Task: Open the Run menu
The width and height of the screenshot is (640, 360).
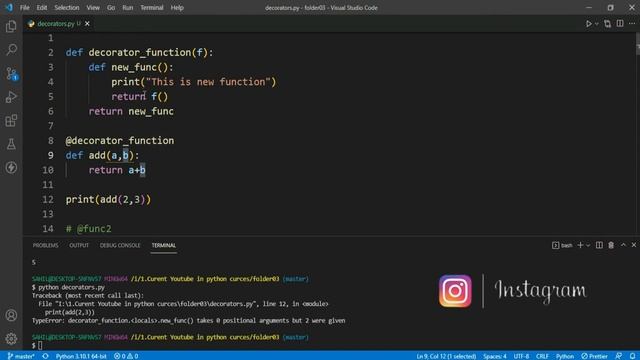Action: point(127,8)
